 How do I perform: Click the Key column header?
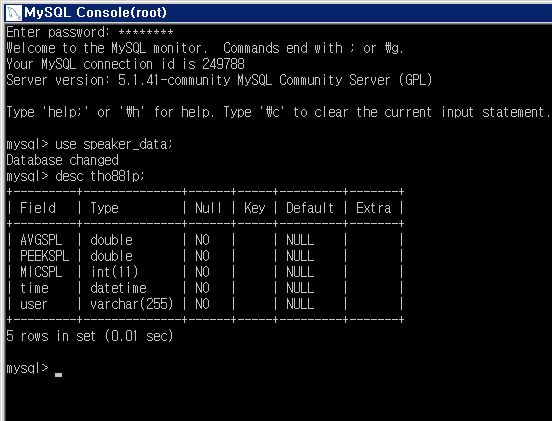point(254,208)
